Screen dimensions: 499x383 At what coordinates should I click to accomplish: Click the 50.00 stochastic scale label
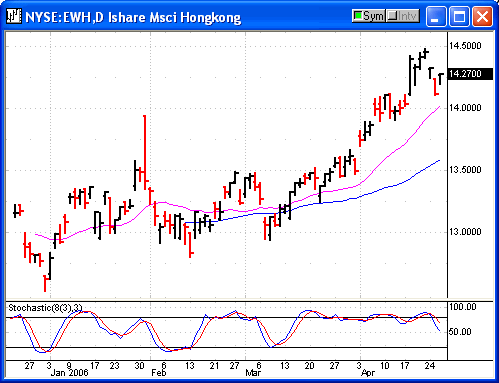[460, 332]
